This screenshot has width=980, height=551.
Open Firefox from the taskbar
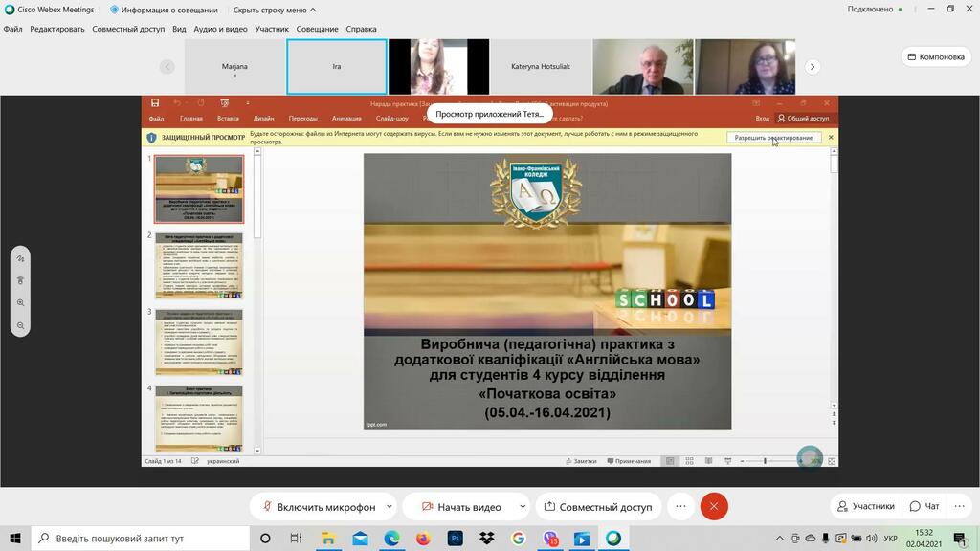pos(423,538)
